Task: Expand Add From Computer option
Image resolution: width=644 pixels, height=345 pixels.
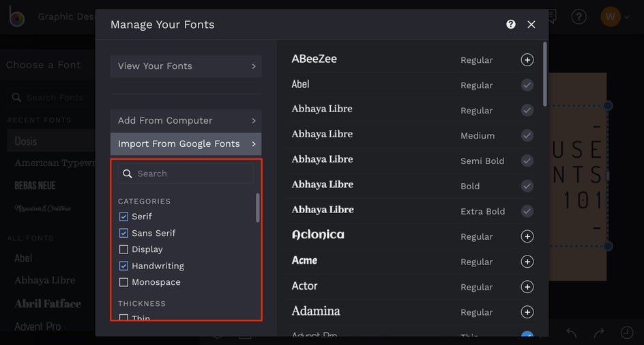Action: tap(186, 121)
